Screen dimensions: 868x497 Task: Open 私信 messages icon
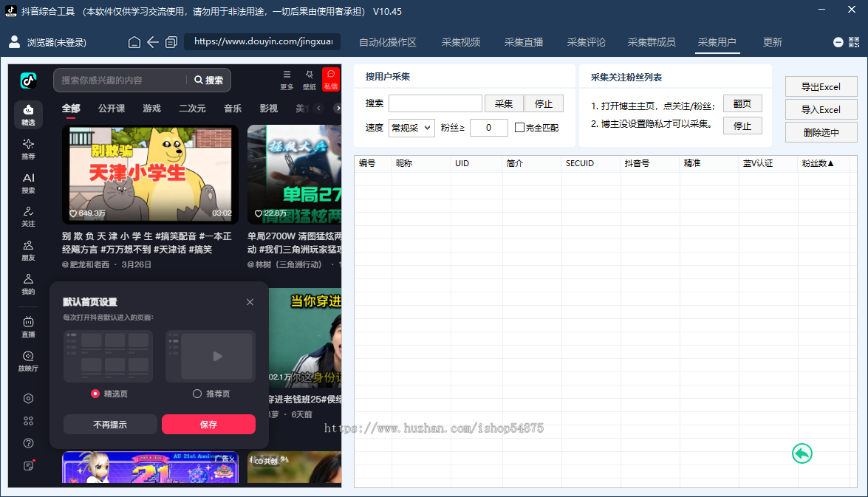(x=331, y=79)
